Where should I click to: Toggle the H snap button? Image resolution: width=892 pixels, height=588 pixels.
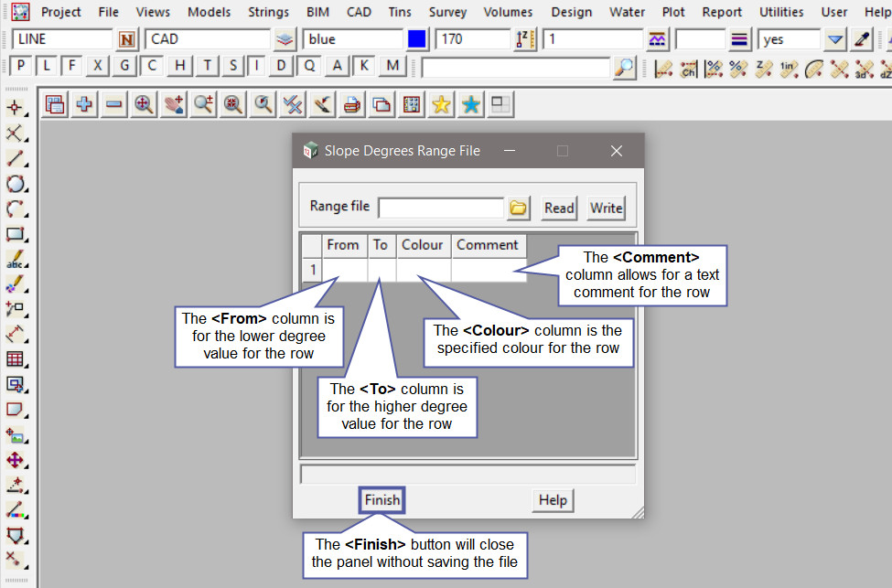point(179,66)
